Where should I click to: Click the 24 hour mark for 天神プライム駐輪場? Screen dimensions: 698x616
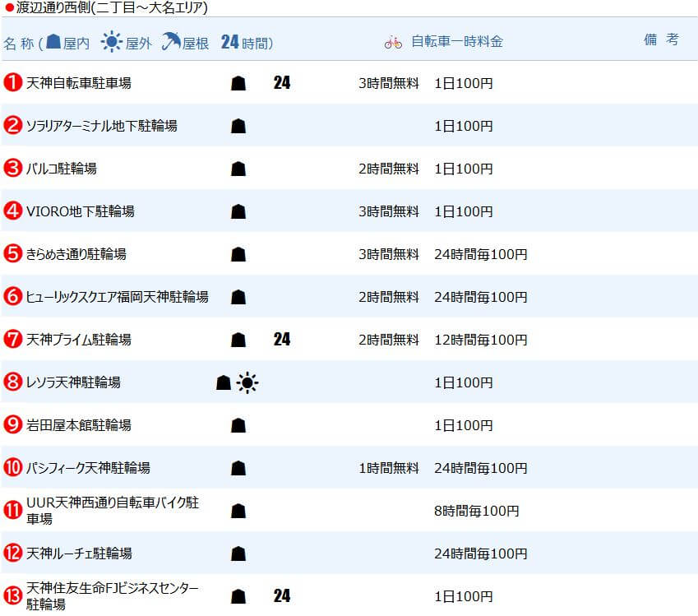click(282, 340)
